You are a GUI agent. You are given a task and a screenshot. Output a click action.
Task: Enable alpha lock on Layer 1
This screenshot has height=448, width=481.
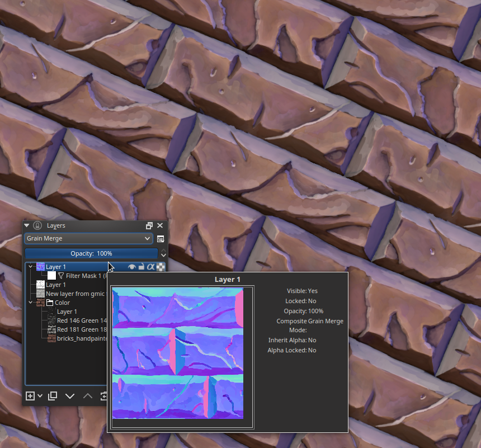click(x=150, y=267)
